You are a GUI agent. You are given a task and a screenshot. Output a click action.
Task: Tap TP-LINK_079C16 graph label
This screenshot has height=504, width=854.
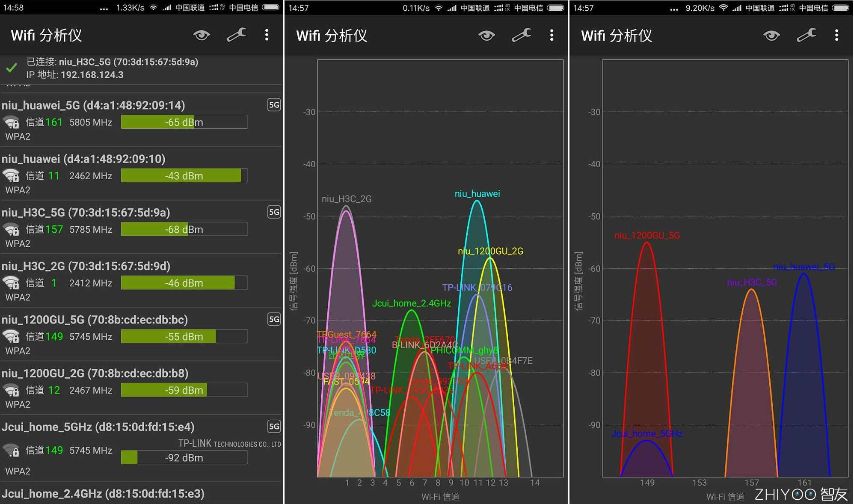pos(477,288)
